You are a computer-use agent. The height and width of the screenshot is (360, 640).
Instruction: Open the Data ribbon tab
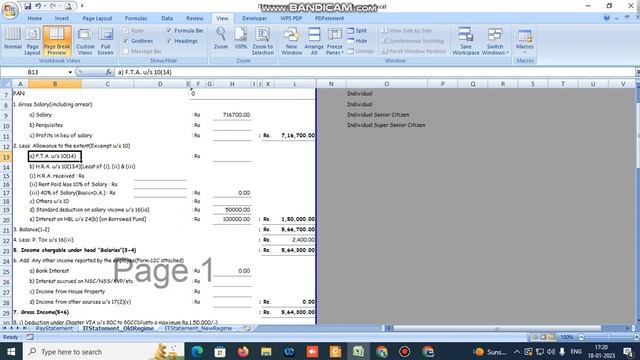167,18
